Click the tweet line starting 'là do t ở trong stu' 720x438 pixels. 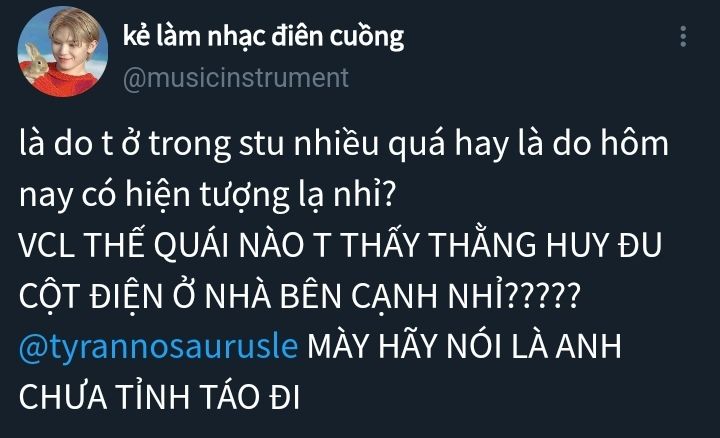point(343,144)
